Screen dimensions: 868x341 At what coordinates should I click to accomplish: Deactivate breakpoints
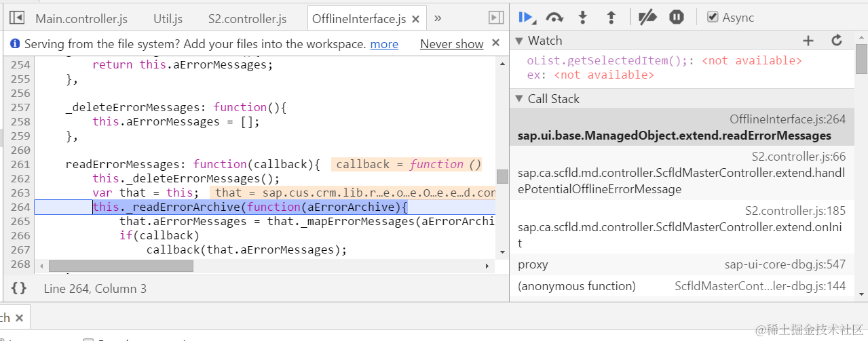coord(647,18)
